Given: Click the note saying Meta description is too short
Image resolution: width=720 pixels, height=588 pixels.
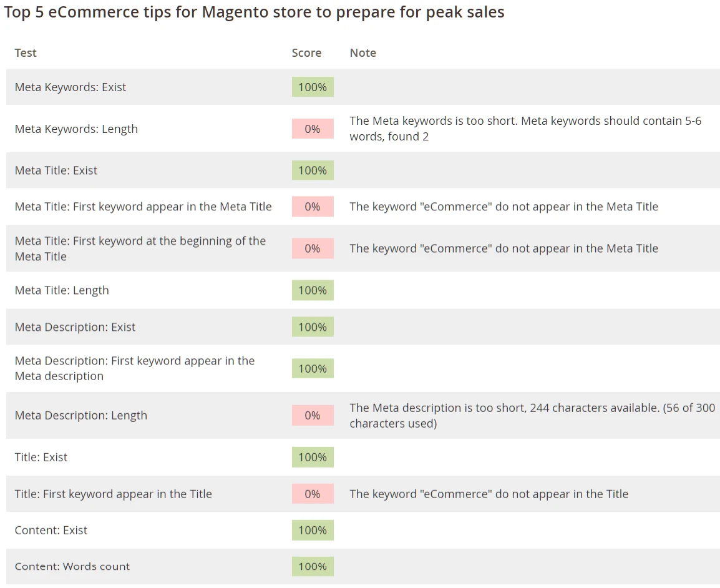Looking at the screenshot, I should (532, 416).
